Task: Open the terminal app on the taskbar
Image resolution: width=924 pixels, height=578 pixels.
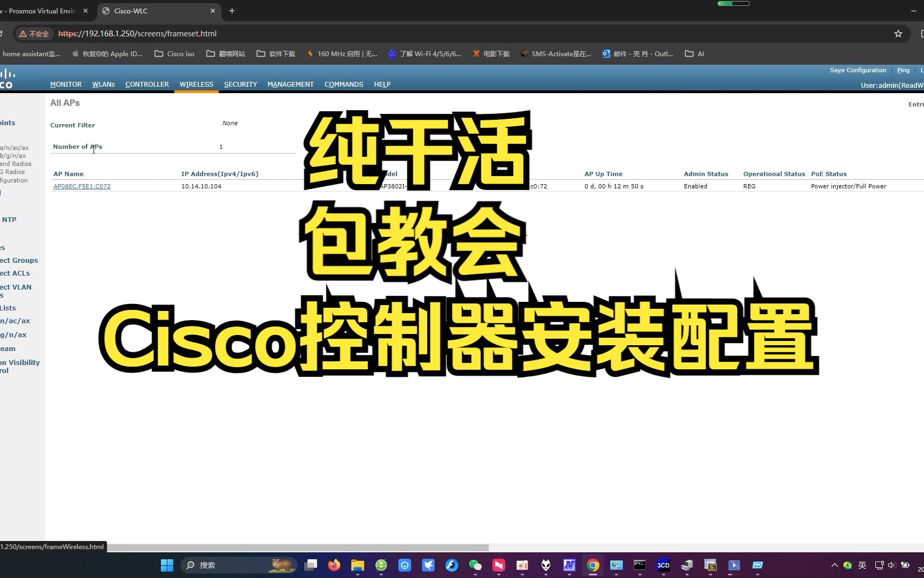Action: (x=640, y=565)
